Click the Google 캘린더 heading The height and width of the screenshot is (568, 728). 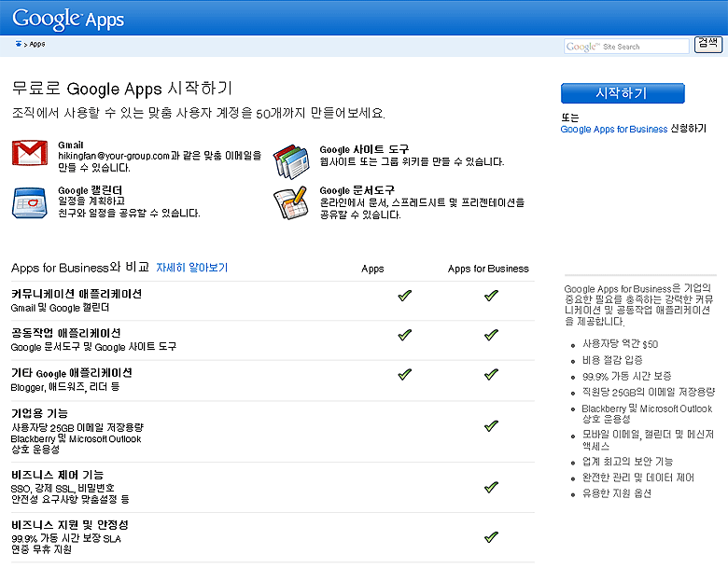pos(91,190)
